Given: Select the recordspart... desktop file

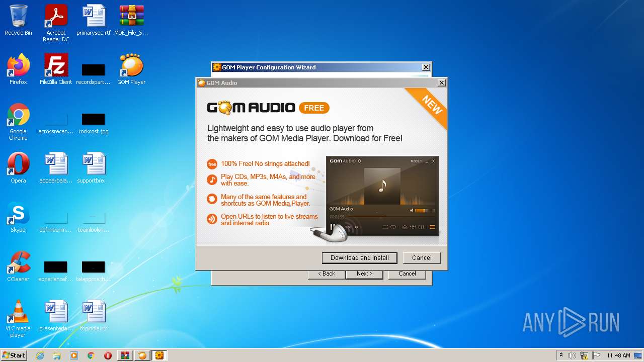Looking at the screenshot, I should tap(94, 73).
